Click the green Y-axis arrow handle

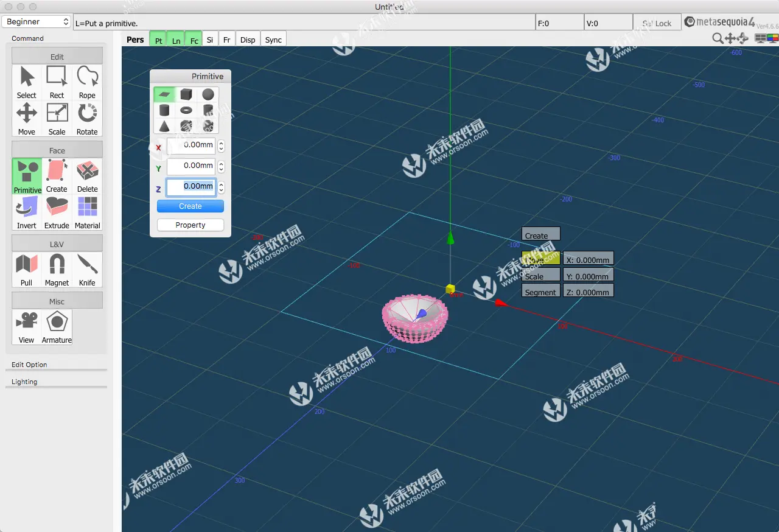pyautogui.click(x=450, y=237)
